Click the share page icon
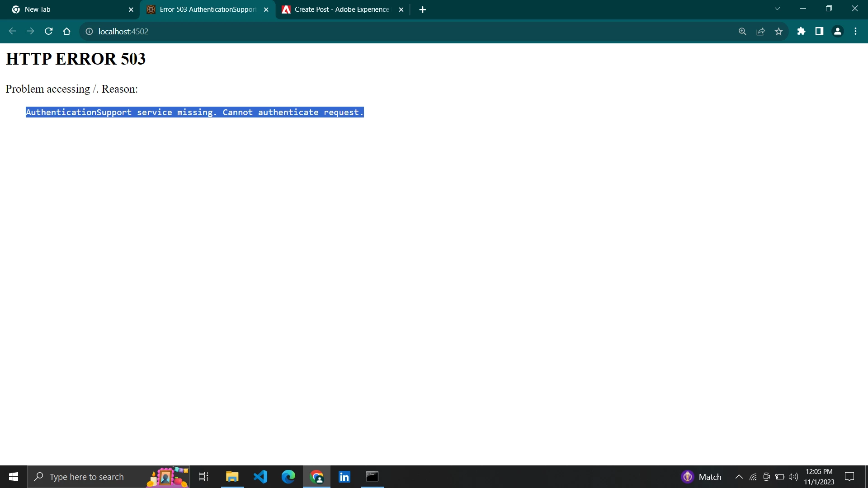The height and width of the screenshot is (488, 868). [760, 31]
